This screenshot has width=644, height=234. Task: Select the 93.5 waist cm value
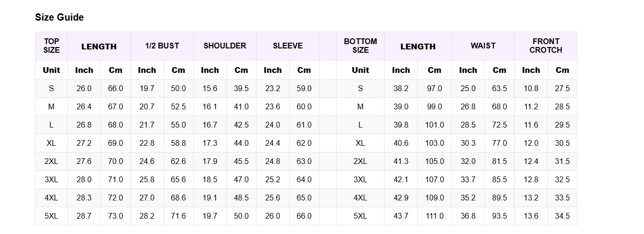499,216
